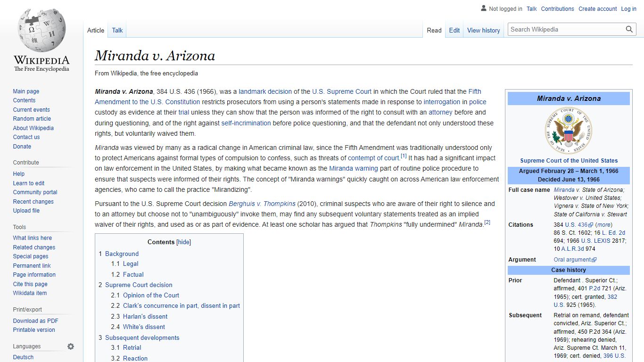
Task: Open the Community portal
Action: click(35, 192)
